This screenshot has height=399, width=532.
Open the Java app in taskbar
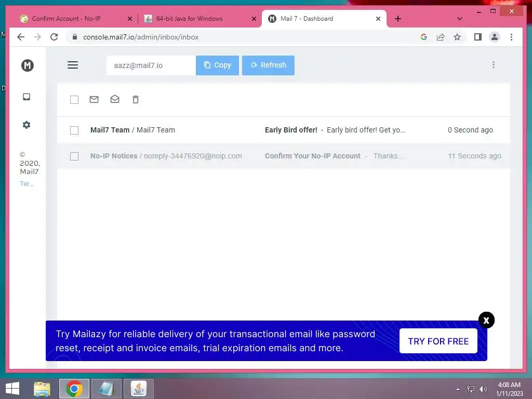[x=138, y=389]
